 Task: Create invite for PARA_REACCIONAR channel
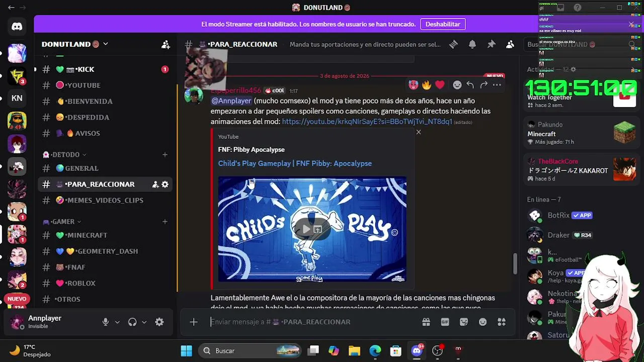155,185
